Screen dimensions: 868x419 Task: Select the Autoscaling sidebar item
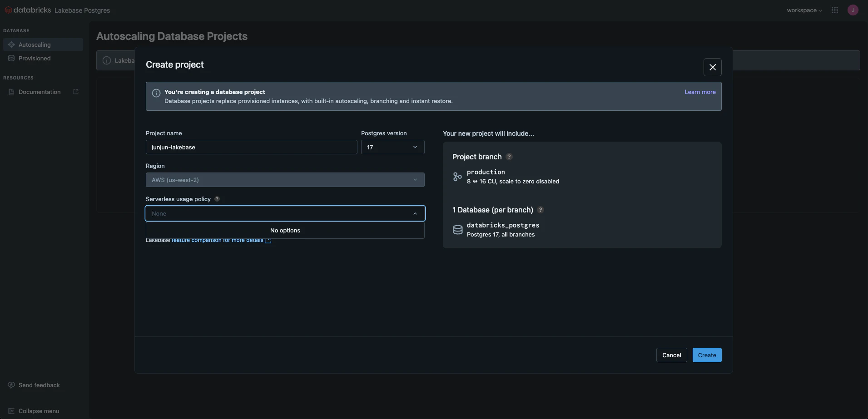point(43,44)
